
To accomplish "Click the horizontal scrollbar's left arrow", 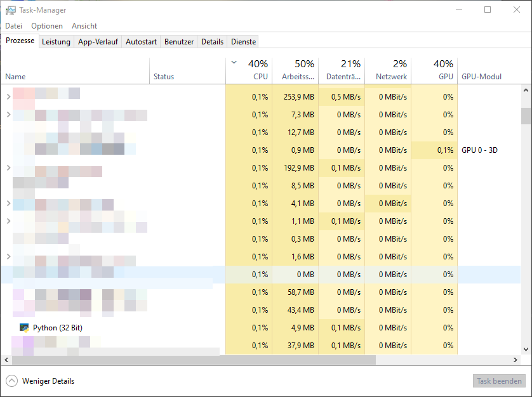I will [x=7, y=360].
